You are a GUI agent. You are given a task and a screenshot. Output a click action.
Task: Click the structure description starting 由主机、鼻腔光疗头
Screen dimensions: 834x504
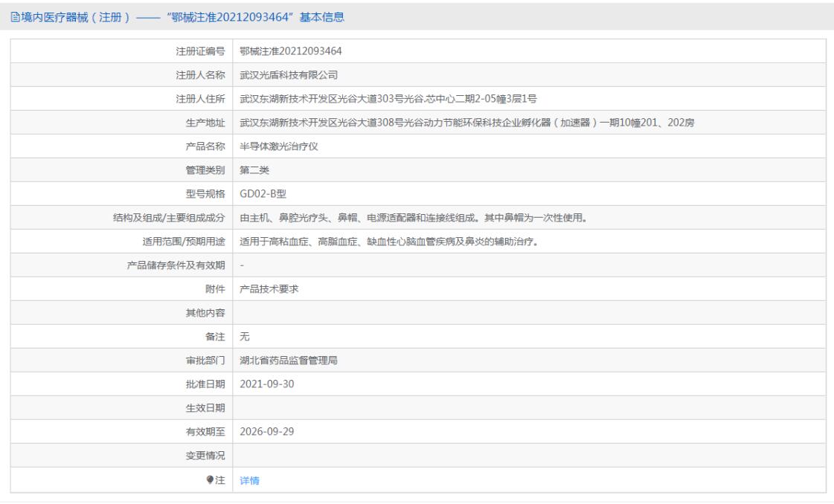pyautogui.click(x=413, y=218)
